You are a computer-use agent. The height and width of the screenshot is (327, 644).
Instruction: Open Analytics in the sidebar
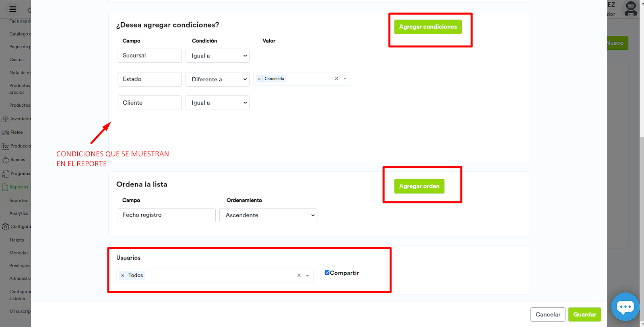(x=19, y=213)
